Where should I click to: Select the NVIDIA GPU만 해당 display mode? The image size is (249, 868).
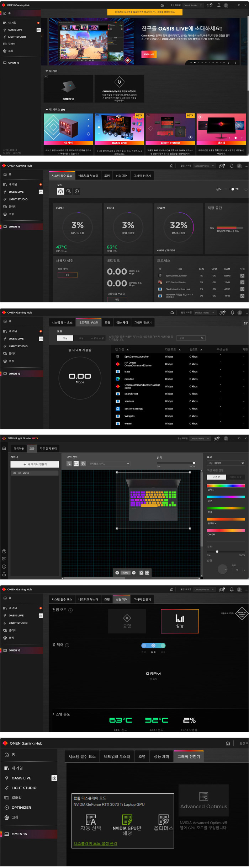(127, 825)
